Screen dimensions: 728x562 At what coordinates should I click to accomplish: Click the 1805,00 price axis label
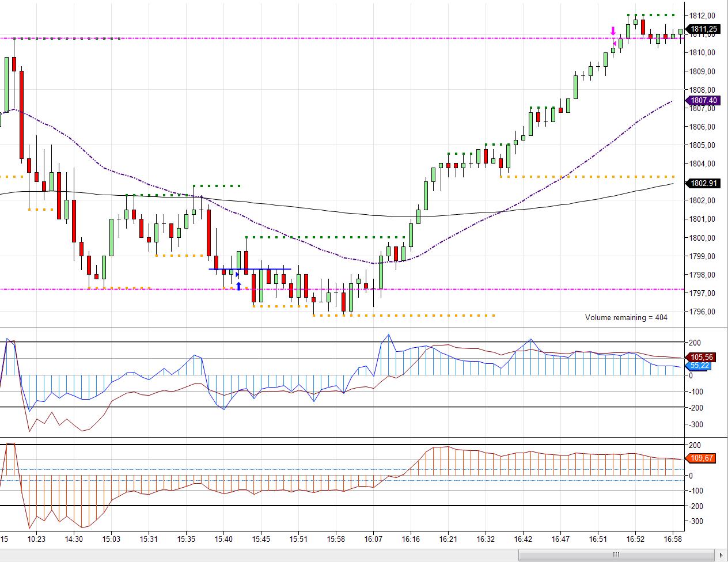(703, 145)
